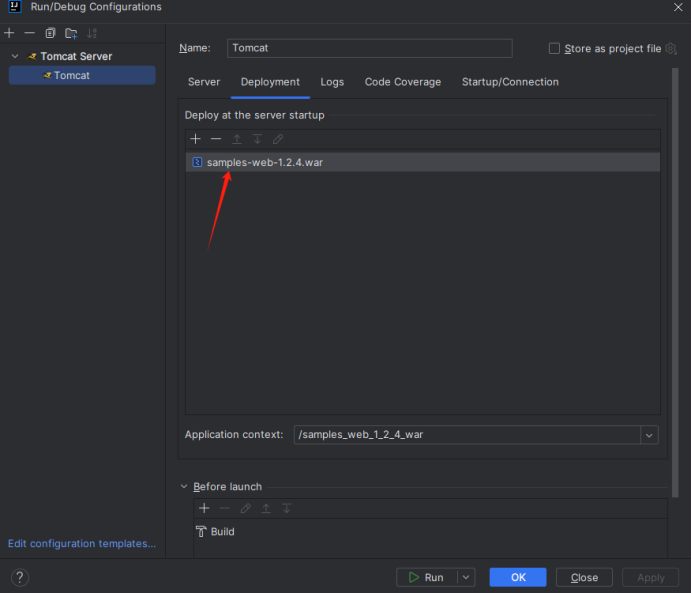Copy the selected Tomcat configuration
692x593 pixels.
coord(50,33)
